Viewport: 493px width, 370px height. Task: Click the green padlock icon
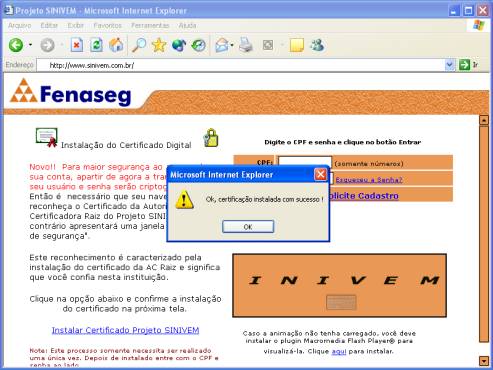(x=211, y=138)
